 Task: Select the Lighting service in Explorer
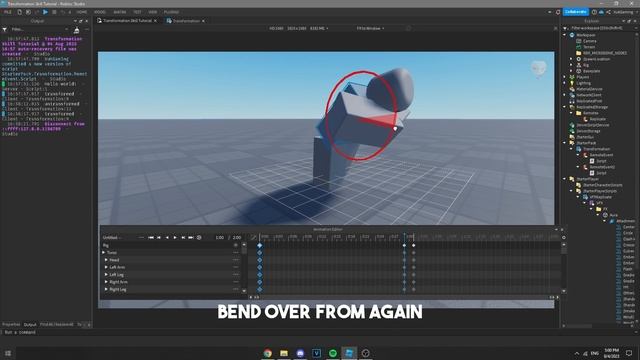pos(583,83)
